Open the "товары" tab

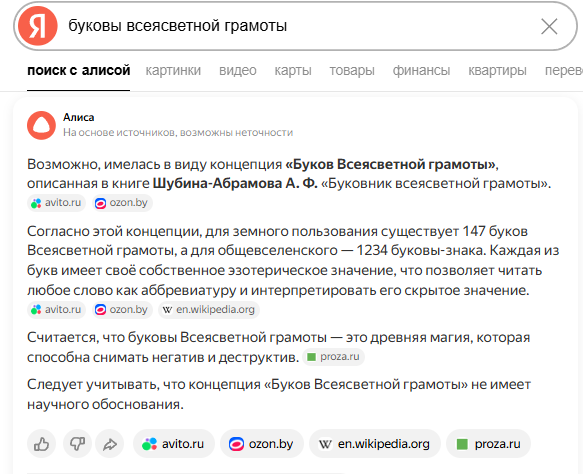(x=352, y=70)
